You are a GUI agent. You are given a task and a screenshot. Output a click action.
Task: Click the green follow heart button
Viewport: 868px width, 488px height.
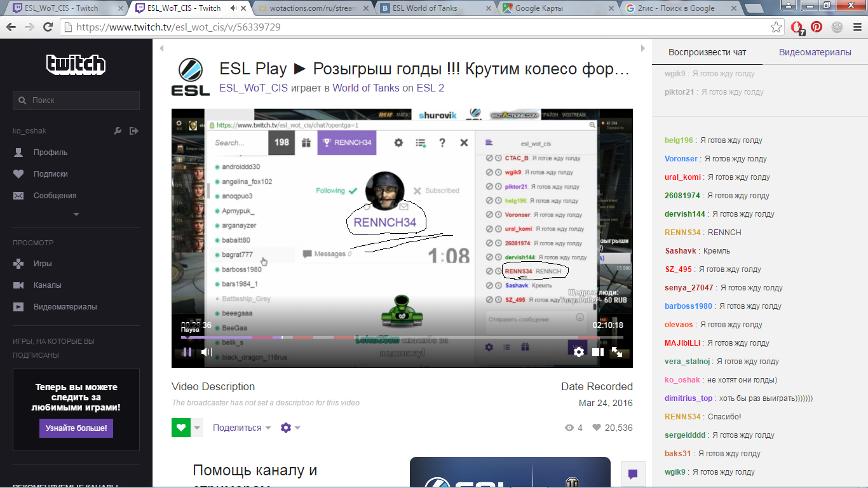coord(181,428)
